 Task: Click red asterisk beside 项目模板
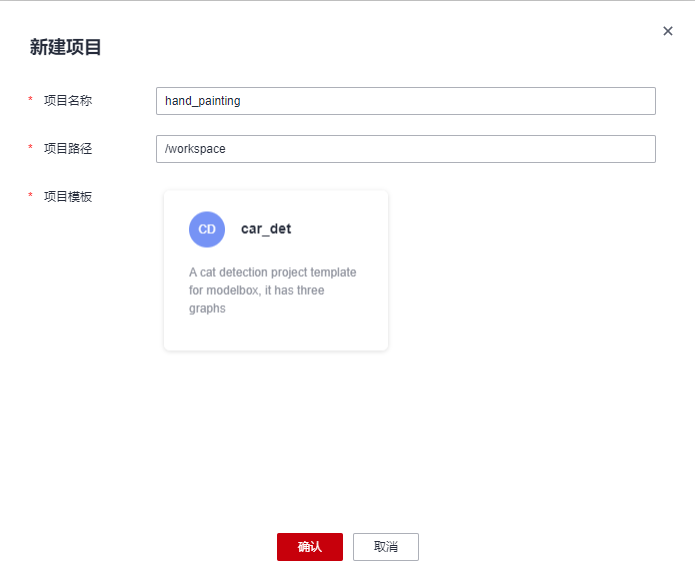coord(30,195)
